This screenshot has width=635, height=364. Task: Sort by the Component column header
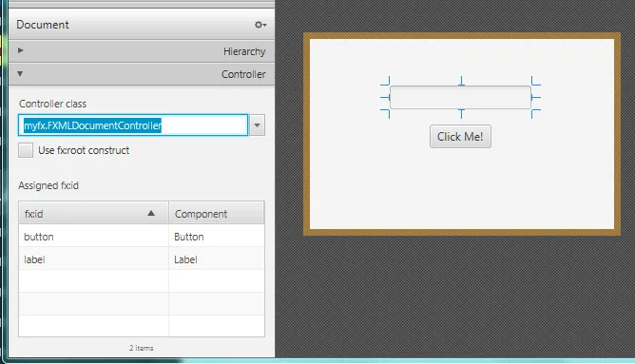coord(217,213)
